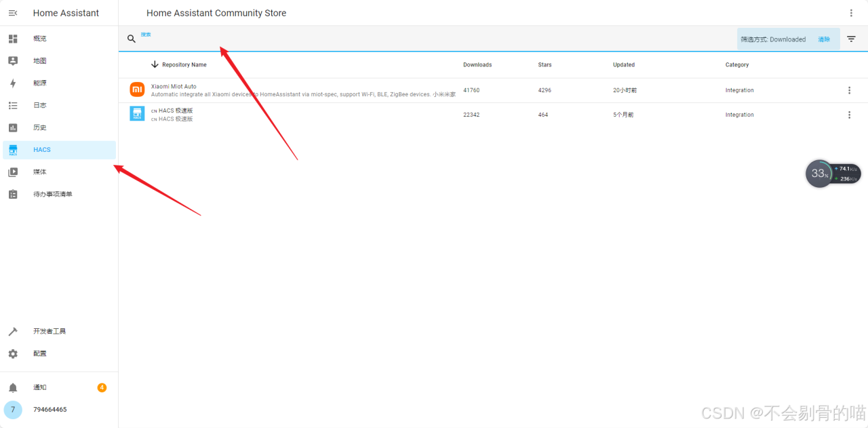Sort table by Stars column

(x=545, y=65)
